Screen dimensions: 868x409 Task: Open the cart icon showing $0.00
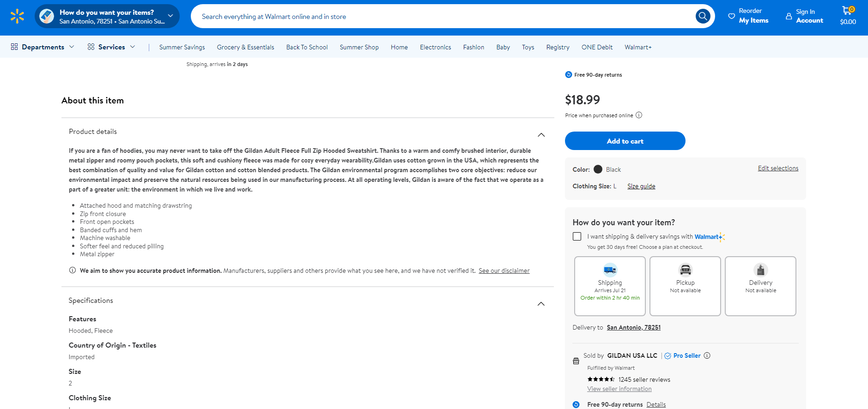coord(848,16)
